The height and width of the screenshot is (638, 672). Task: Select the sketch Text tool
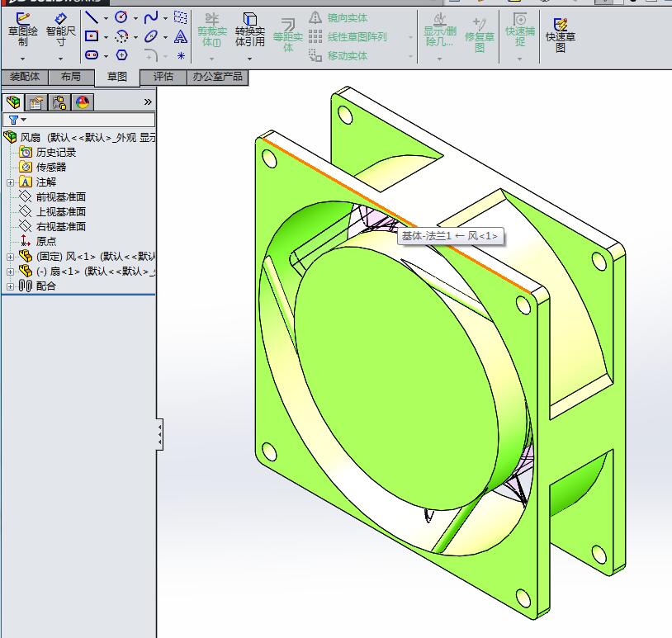[181, 36]
